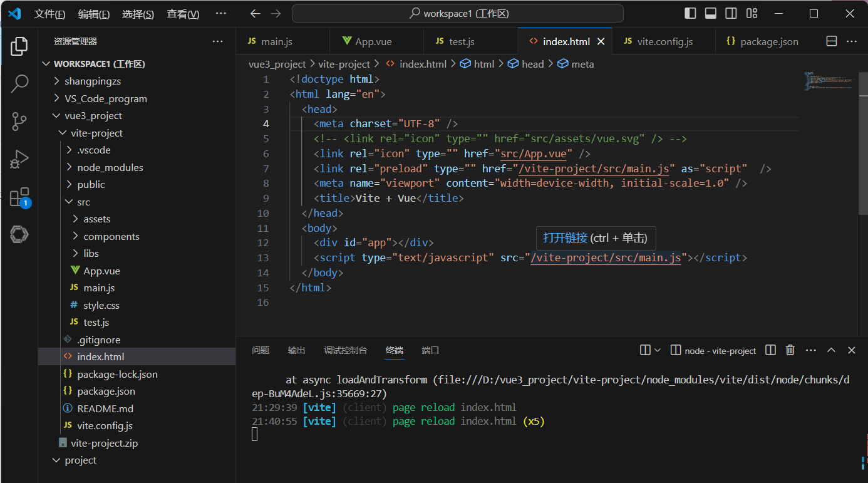Open editor more actions ellipsis
The height and width of the screenshot is (483, 868).
pos(852,41)
